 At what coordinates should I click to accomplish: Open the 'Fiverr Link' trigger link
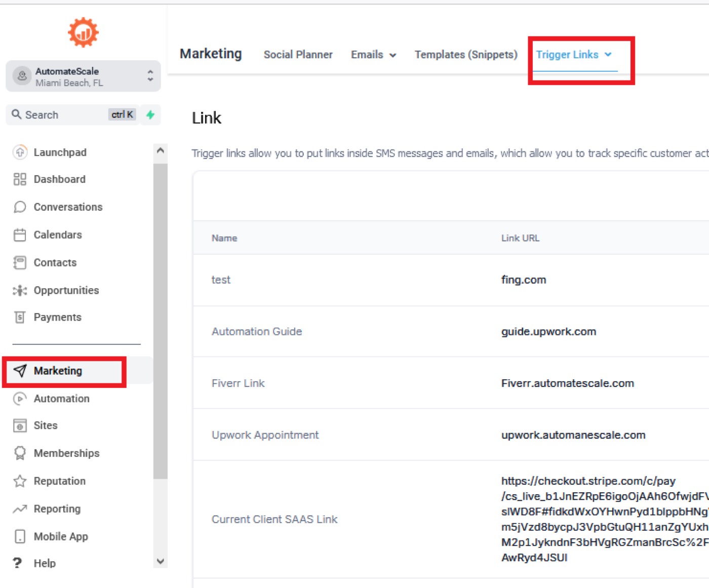(238, 383)
